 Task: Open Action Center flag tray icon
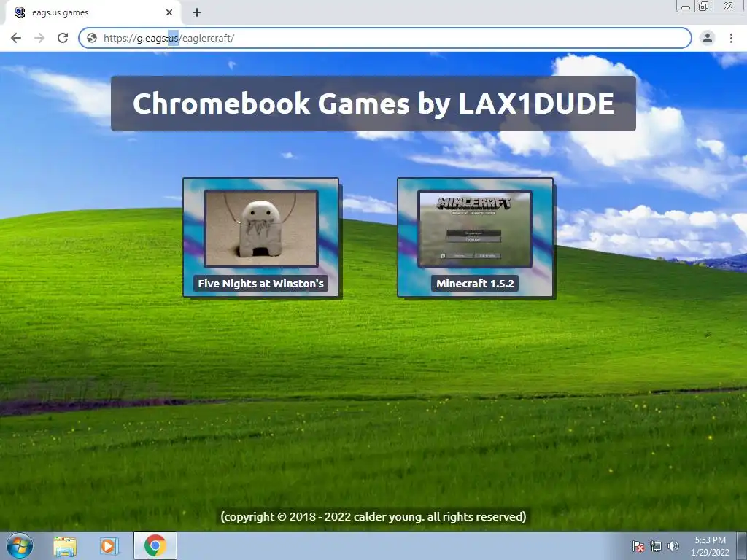tap(638, 546)
